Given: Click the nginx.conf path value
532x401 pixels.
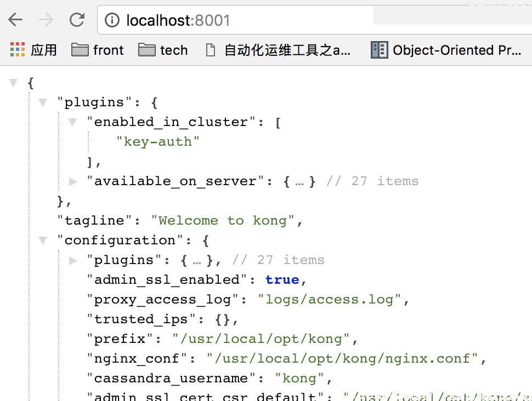Looking at the screenshot, I should (342, 359).
